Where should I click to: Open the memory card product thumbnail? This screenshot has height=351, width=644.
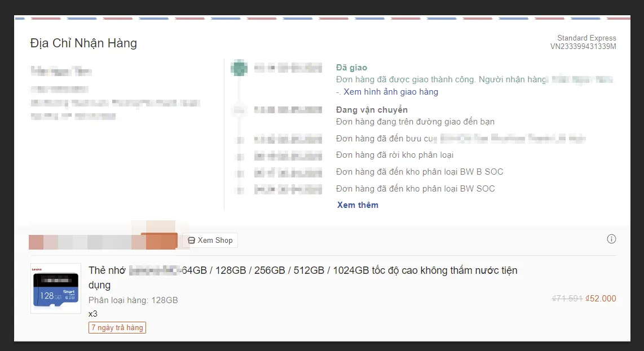(56, 288)
